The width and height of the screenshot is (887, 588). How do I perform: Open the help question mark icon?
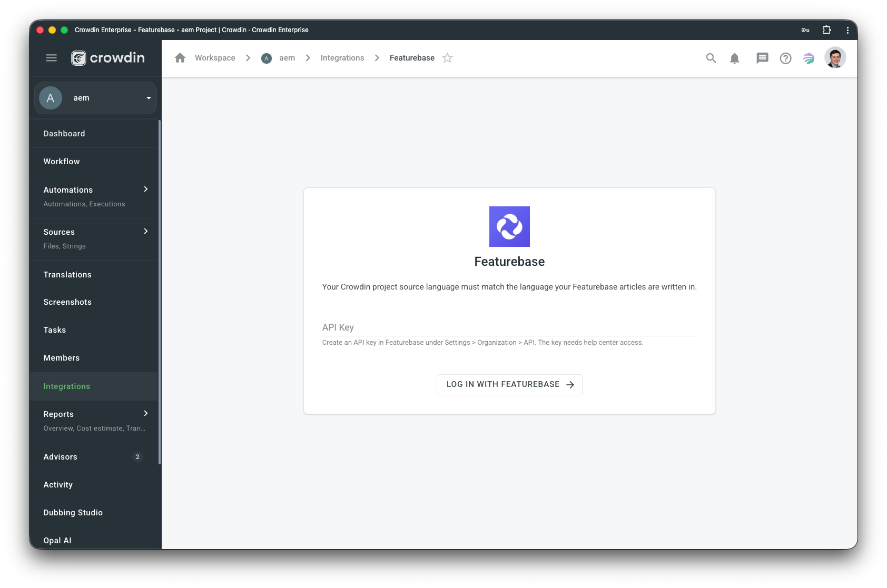click(785, 58)
